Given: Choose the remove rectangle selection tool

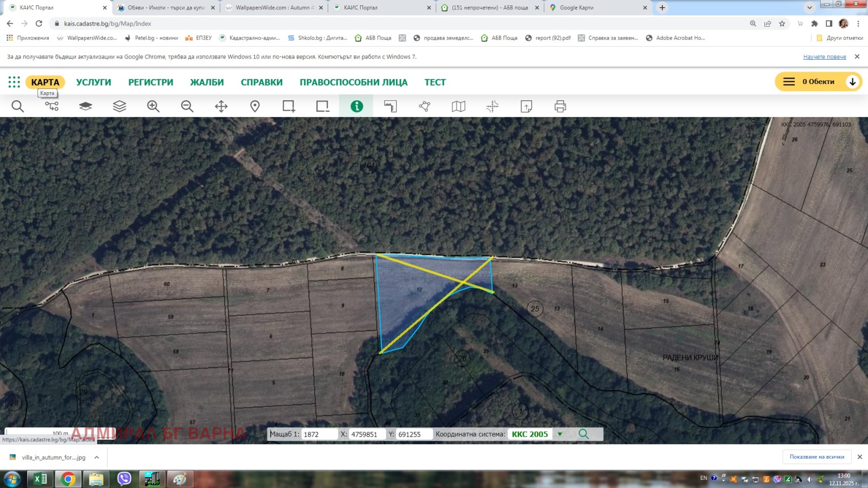Looking at the screenshot, I should click(323, 106).
